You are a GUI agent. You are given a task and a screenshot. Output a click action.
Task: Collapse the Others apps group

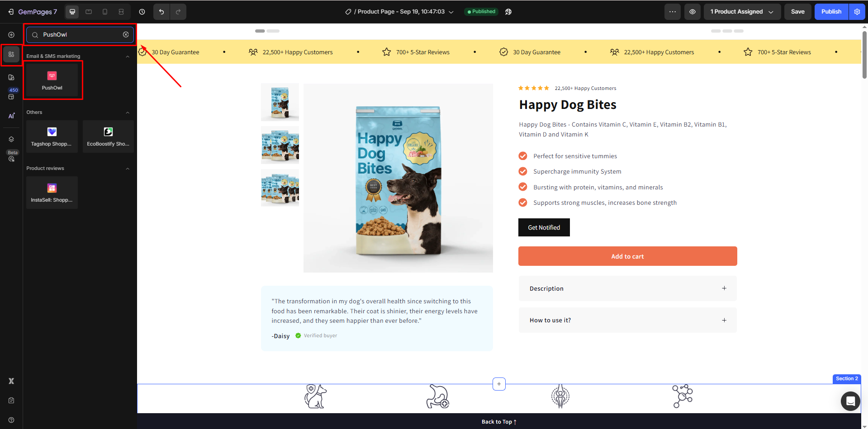pyautogui.click(x=128, y=113)
